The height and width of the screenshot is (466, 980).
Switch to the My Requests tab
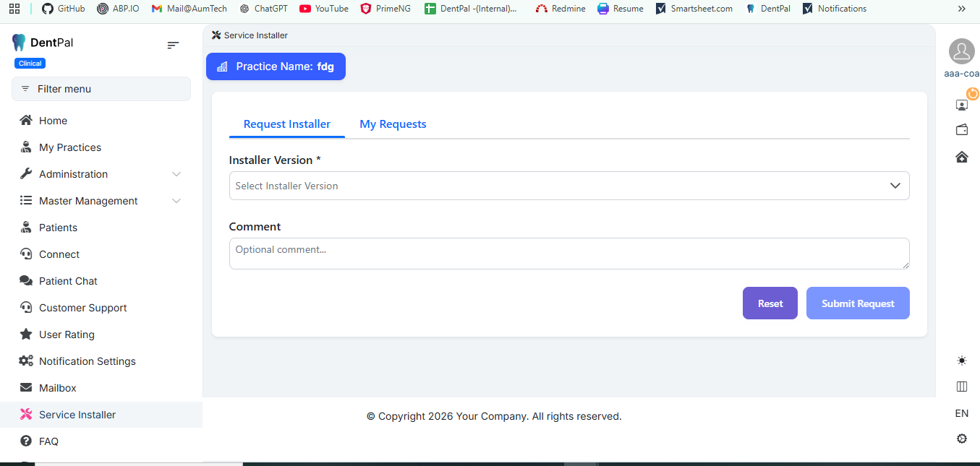393,124
